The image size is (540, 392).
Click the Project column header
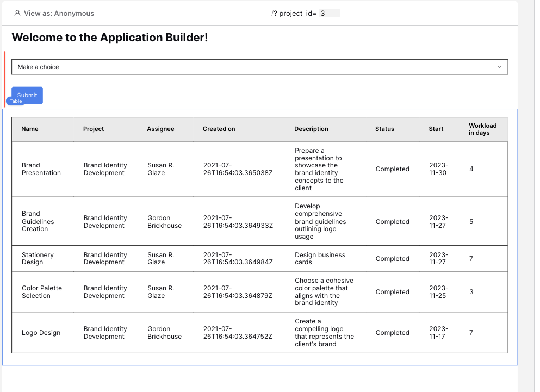94,129
